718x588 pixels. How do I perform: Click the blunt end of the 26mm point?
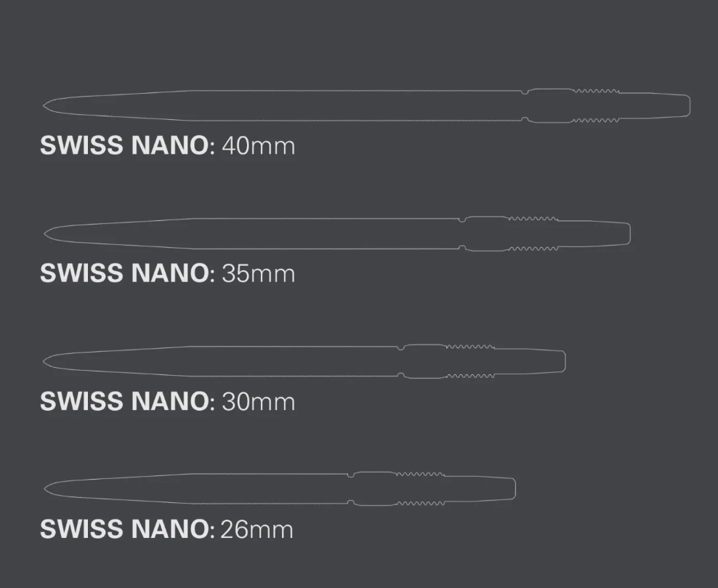pyautogui.click(x=512, y=488)
